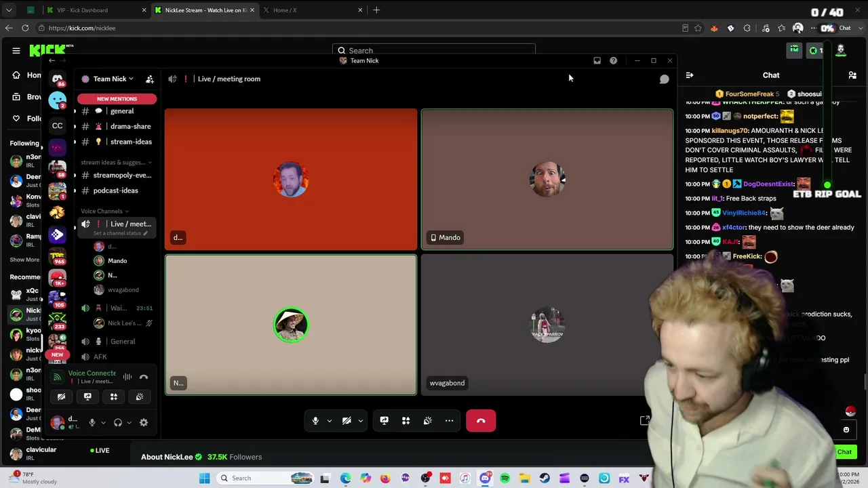Pop out the call window
The image size is (868, 488).
tap(644, 421)
